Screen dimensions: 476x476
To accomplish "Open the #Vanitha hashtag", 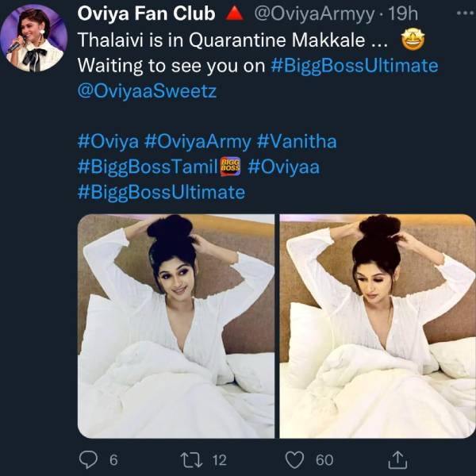I will click(297, 141).
